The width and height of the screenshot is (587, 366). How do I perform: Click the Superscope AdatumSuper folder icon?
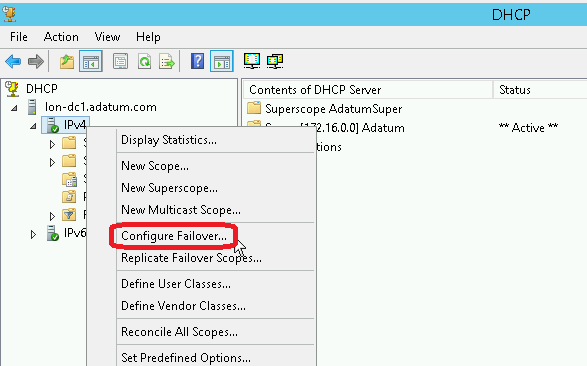[254, 109]
